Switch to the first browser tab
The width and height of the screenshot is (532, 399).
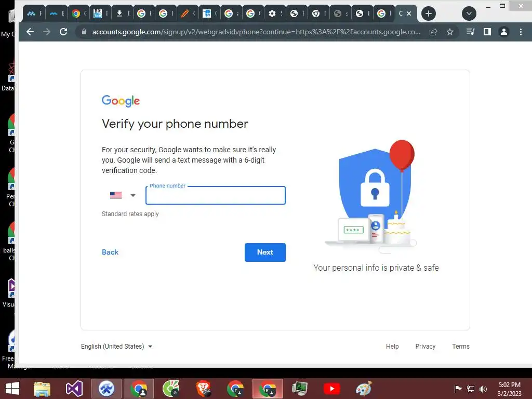coord(34,14)
